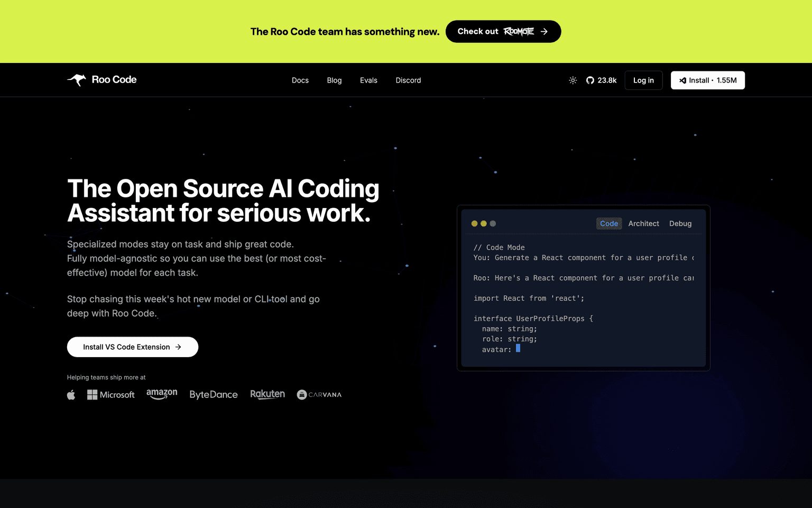Viewport: 812px width, 508px height.
Task: Click the Microsoft logo
Action: tap(111, 395)
